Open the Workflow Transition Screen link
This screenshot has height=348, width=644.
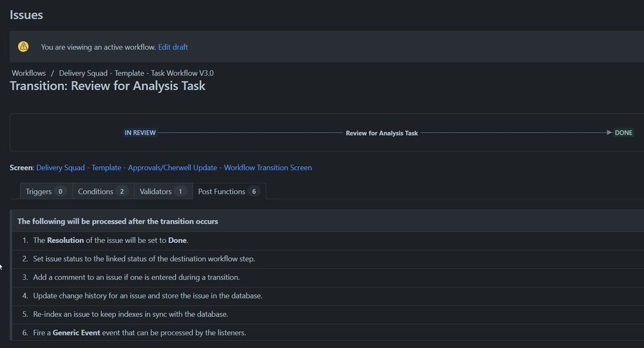click(174, 168)
